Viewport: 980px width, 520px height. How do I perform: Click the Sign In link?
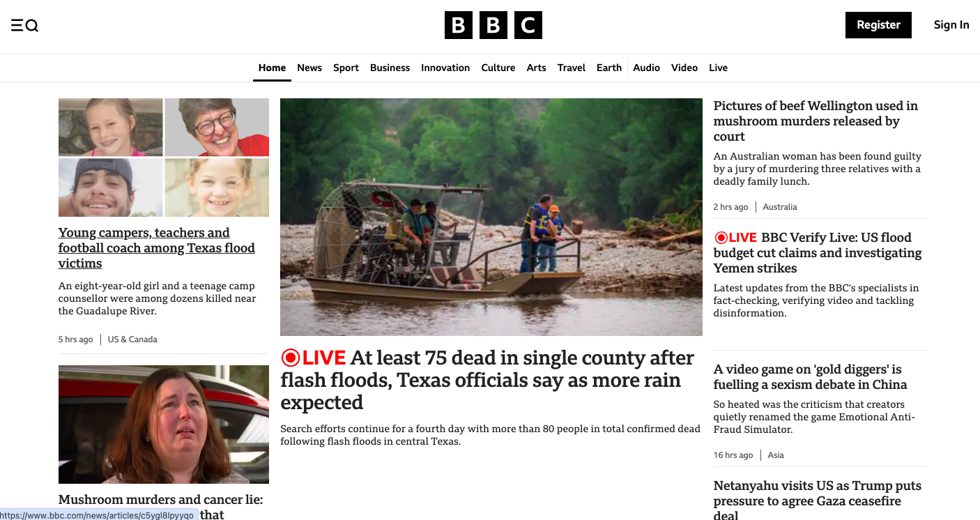pos(951,25)
